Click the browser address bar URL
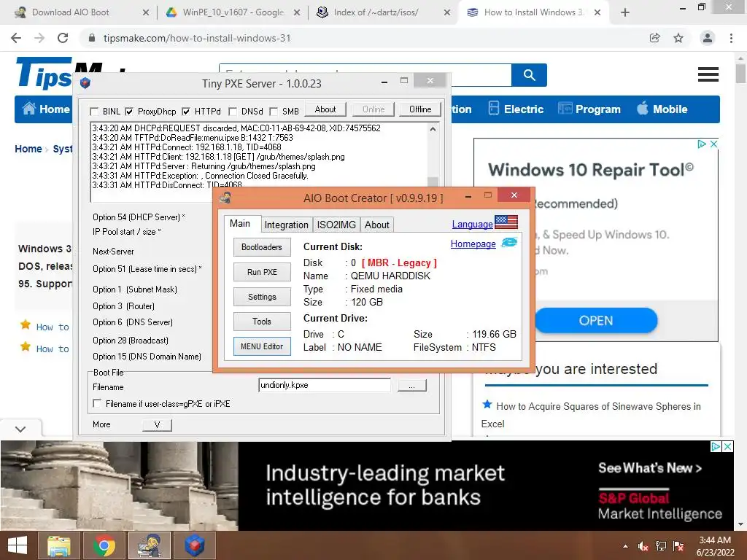The height and width of the screenshot is (560, 747). tap(197, 38)
